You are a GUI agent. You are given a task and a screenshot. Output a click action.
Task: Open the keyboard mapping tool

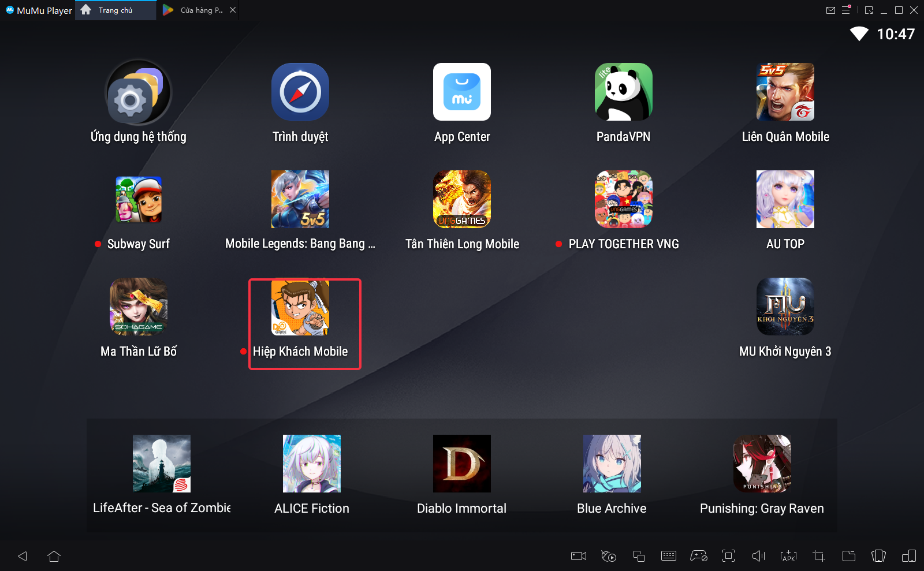pyautogui.click(x=668, y=556)
